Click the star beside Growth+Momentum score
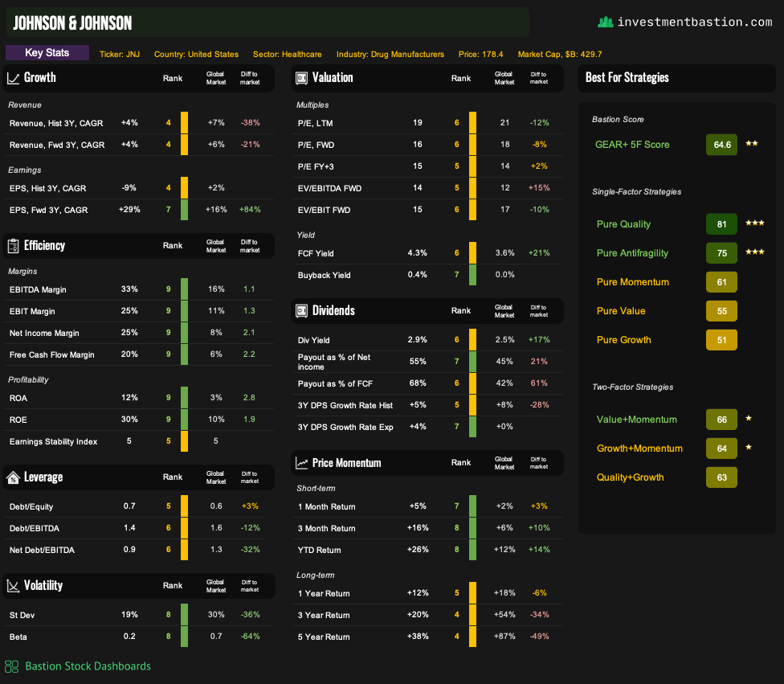 coord(749,448)
